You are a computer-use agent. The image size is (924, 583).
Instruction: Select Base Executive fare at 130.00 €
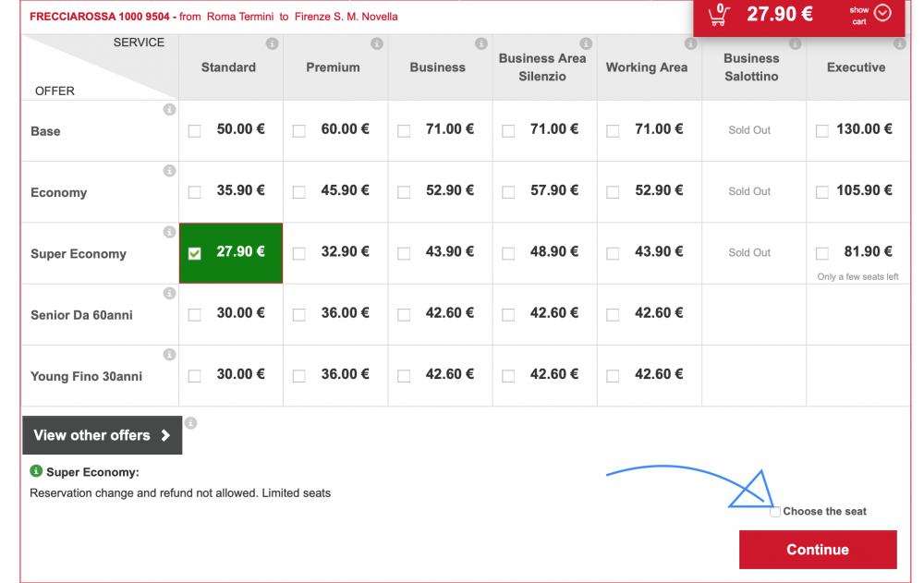click(822, 131)
